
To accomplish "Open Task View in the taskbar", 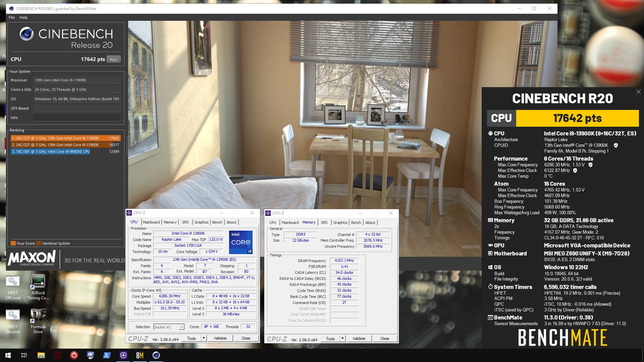I will pyautogui.click(x=24, y=355).
